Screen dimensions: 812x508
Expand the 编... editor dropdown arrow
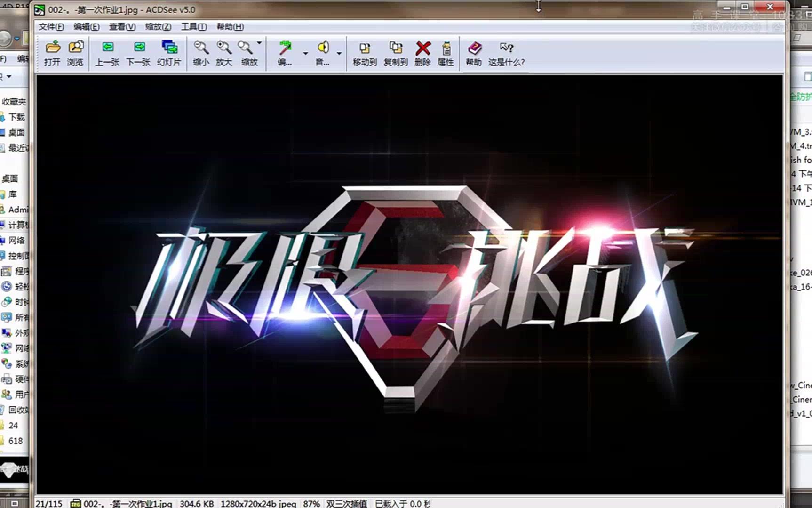305,53
